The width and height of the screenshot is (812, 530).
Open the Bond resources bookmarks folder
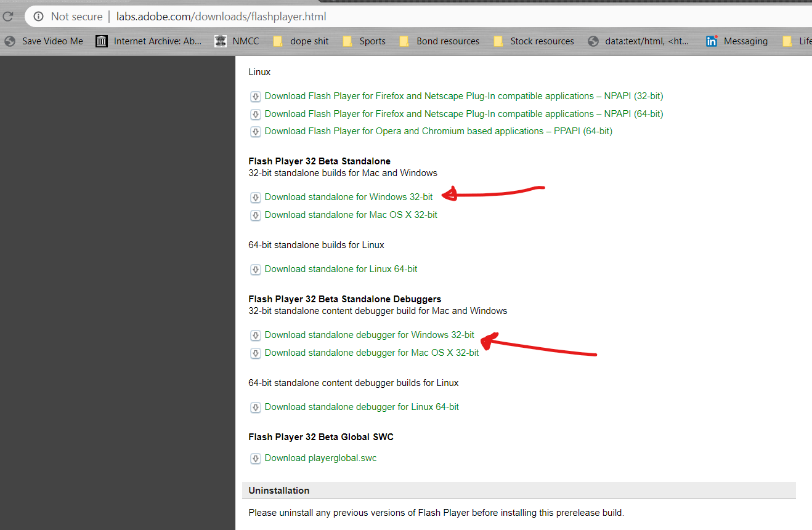pos(439,41)
